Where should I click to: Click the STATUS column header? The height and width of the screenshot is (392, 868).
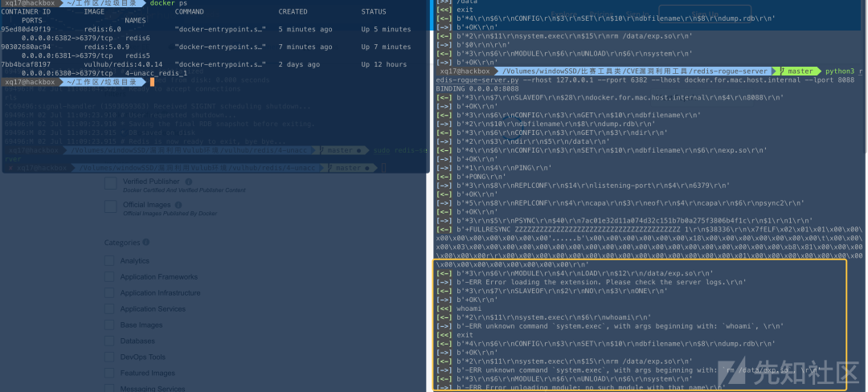click(374, 11)
